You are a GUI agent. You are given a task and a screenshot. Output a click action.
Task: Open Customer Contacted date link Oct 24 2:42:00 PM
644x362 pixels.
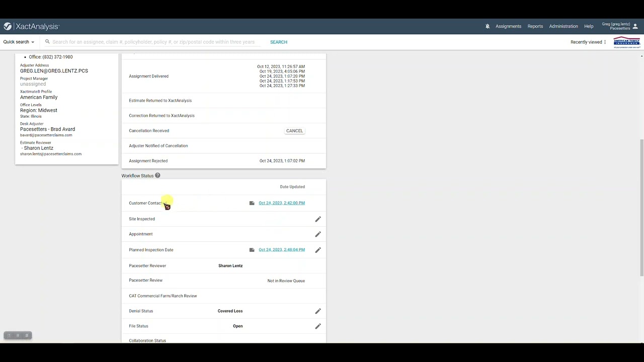(x=282, y=203)
